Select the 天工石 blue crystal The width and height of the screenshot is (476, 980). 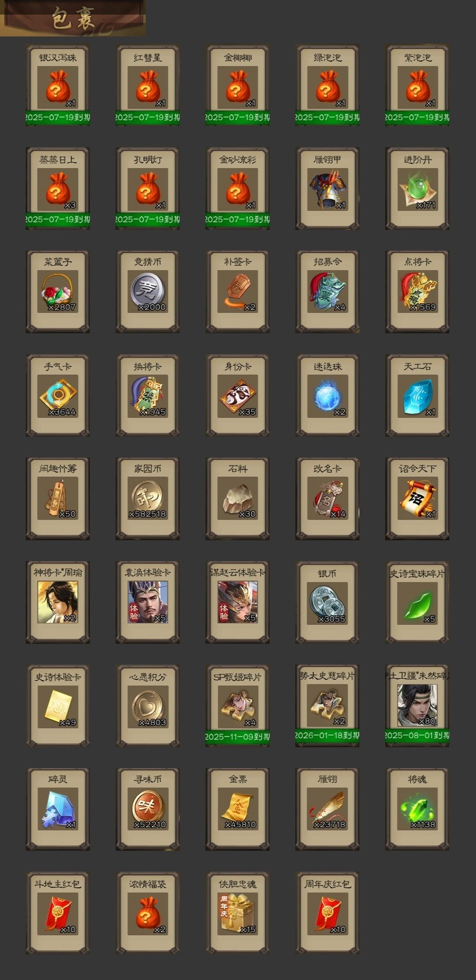pyautogui.click(x=417, y=395)
